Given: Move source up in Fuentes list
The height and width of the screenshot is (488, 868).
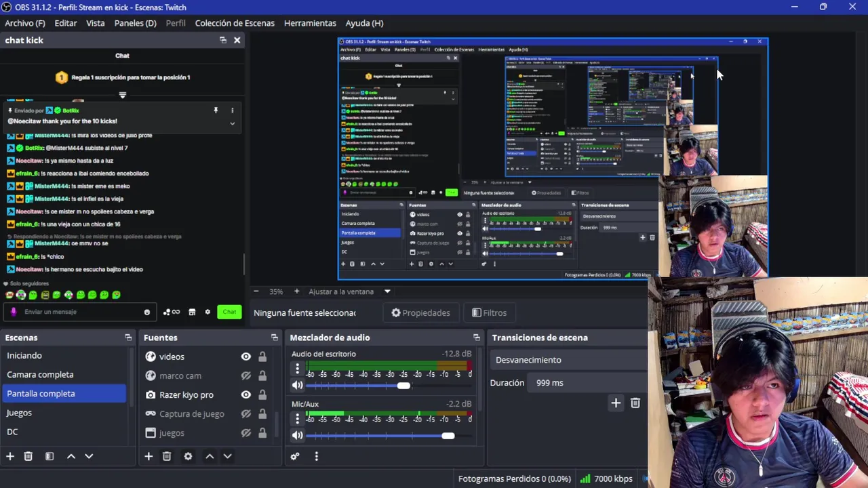Looking at the screenshot, I should [210, 456].
